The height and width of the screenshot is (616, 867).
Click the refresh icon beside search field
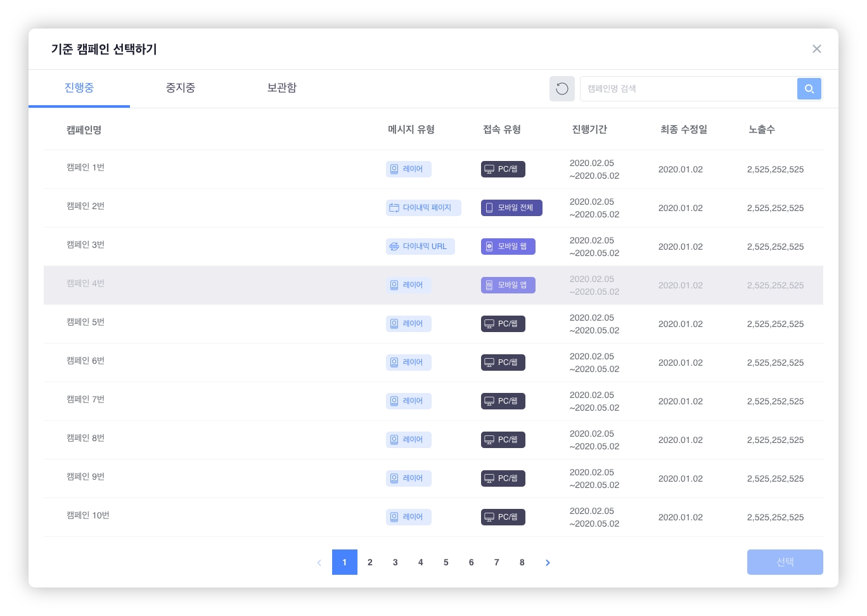[562, 89]
